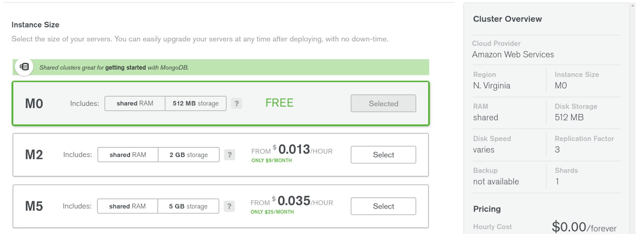Viewport: 644px width, 234px height.
Task: Click the question mark icon in M2 row
Action: click(229, 155)
